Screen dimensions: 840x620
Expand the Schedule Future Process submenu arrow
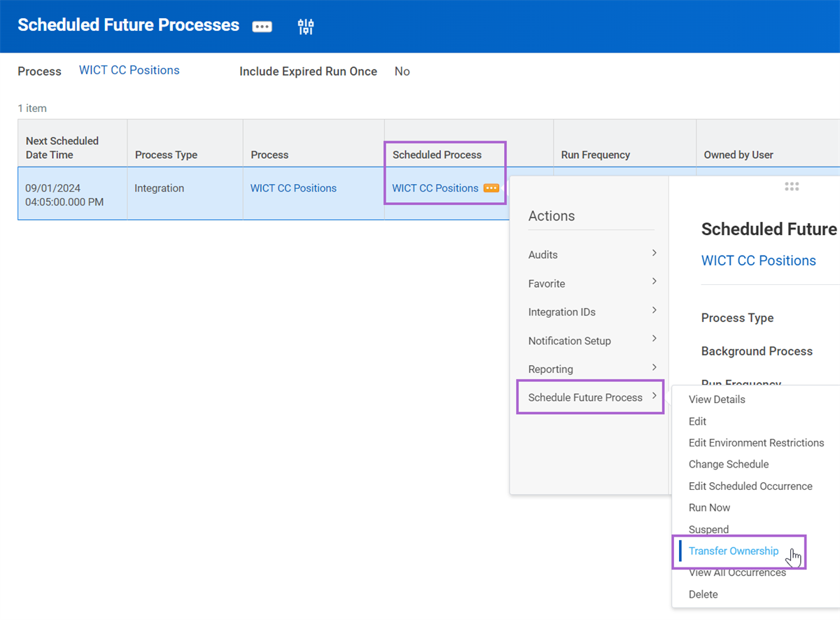click(x=654, y=396)
